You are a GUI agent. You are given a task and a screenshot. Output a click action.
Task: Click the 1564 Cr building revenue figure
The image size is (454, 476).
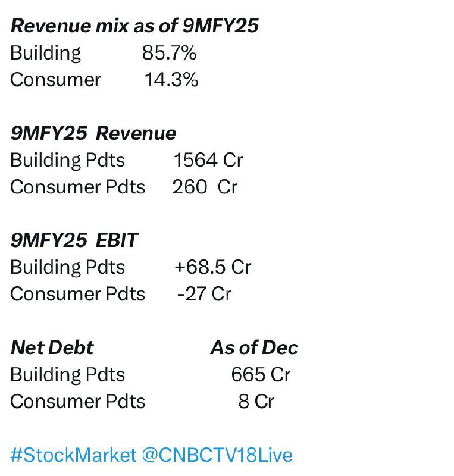[208, 160]
